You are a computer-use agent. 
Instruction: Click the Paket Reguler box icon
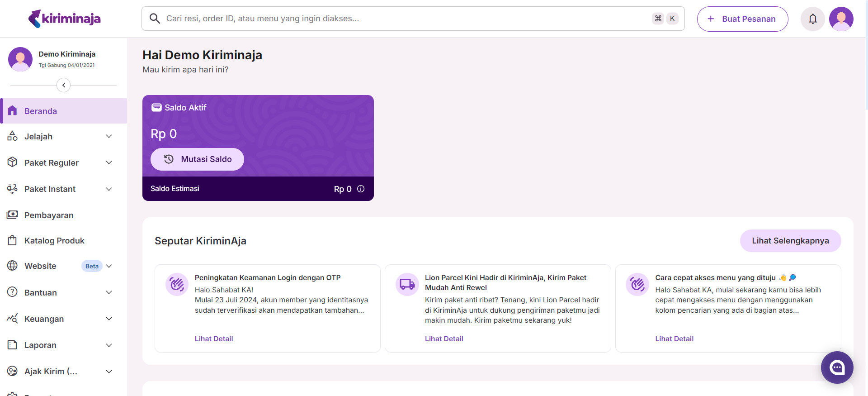pos(12,162)
